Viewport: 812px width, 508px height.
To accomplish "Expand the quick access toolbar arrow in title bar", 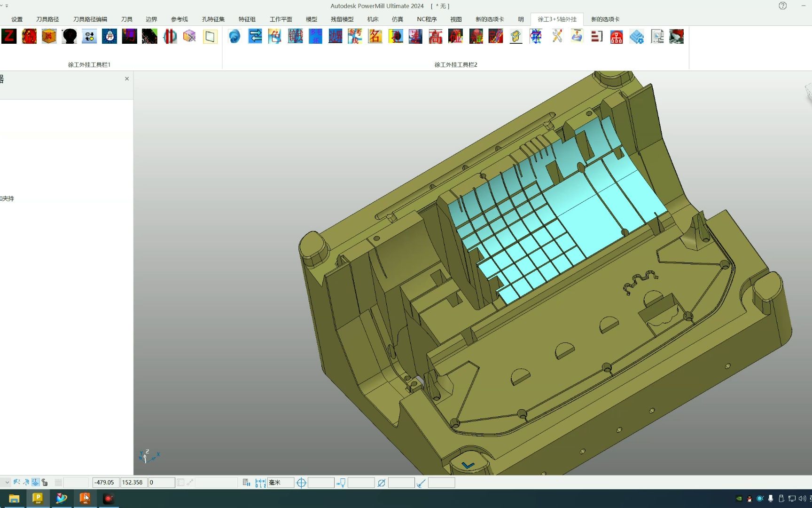I will click(x=7, y=6).
